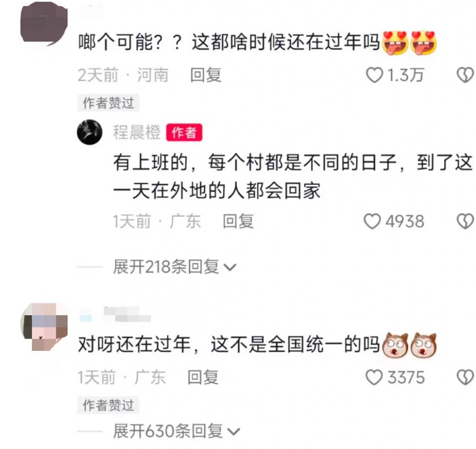Open the 程晨橙 username link

(137, 132)
